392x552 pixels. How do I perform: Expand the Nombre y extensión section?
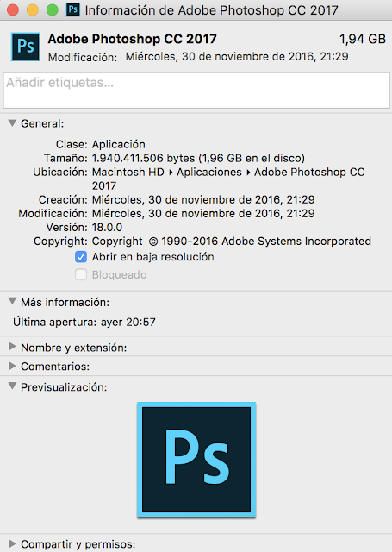click(12, 347)
